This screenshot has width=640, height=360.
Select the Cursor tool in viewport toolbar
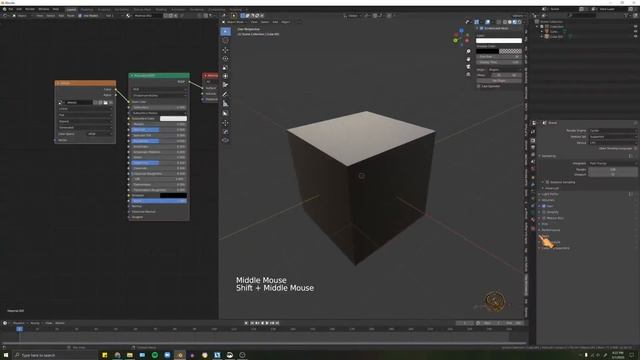coord(225,40)
